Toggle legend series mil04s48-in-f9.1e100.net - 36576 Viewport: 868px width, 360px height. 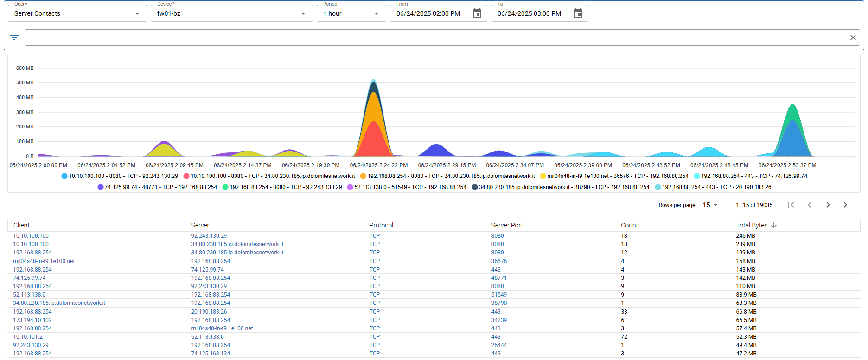tap(614, 176)
